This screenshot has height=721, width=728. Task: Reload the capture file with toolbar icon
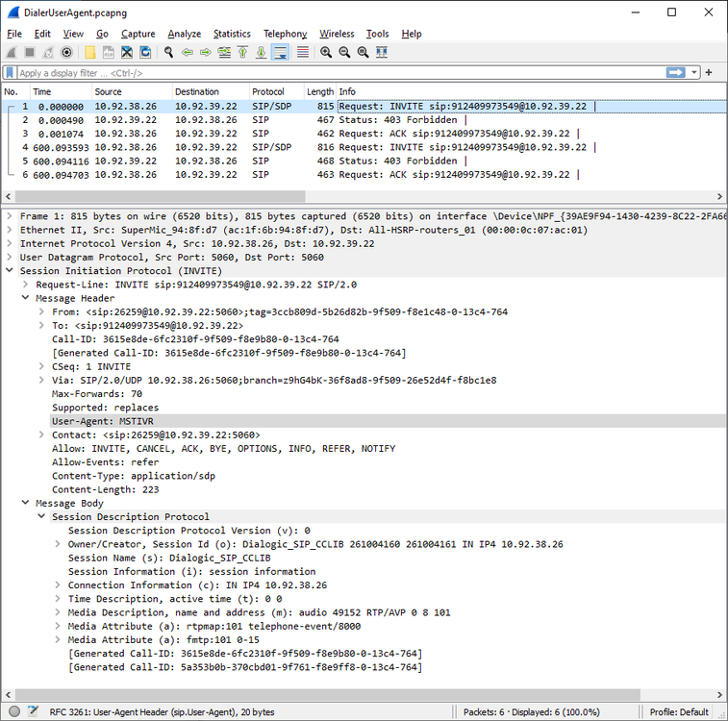144,52
